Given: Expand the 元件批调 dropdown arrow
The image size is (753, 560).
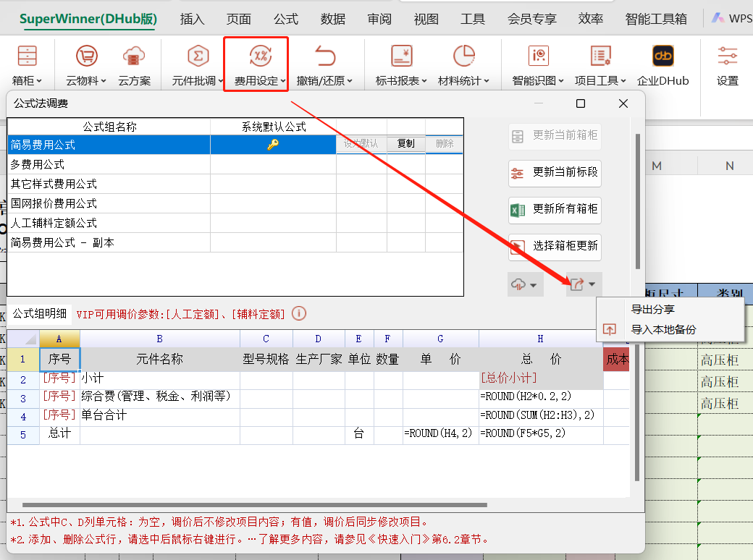Looking at the screenshot, I should coord(220,81).
